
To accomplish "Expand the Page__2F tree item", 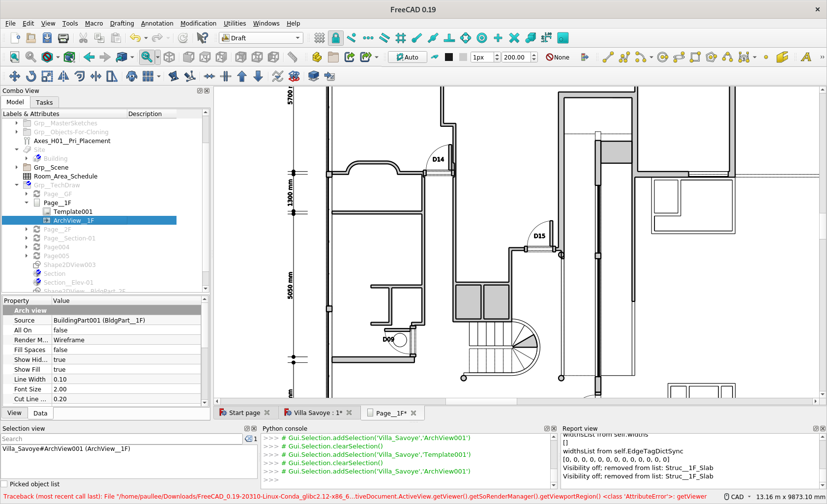I will 27,229.
